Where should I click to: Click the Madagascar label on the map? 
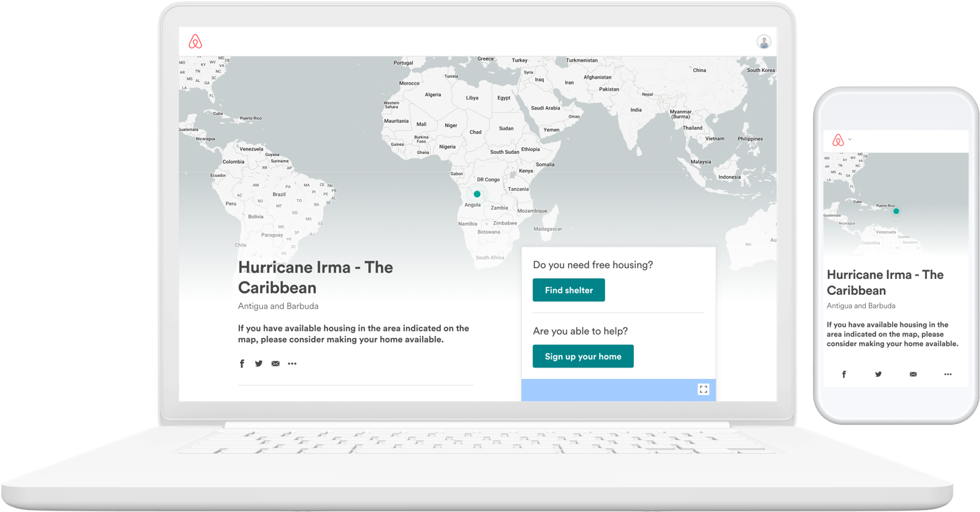548,229
